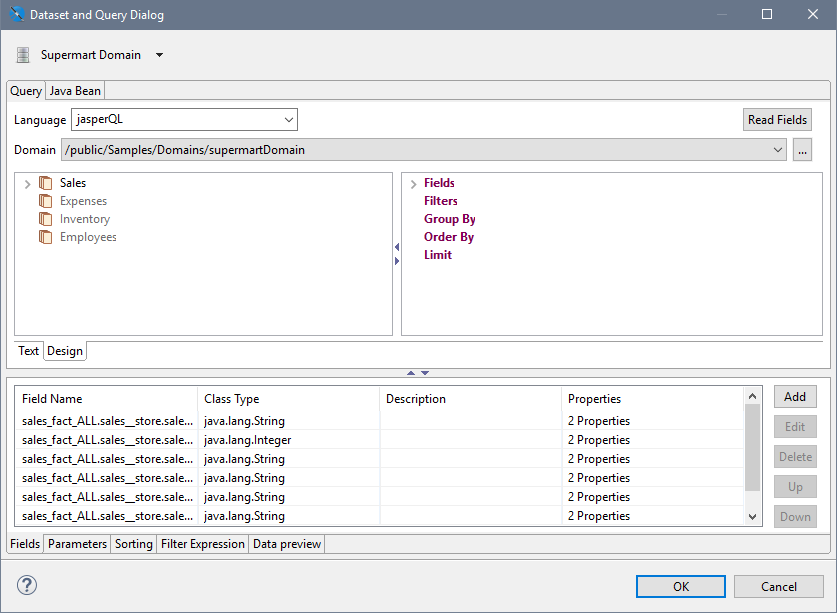The height and width of the screenshot is (613, 837).
Task: Confirm the dialog with OK
Action: click(x=681, y=586)
